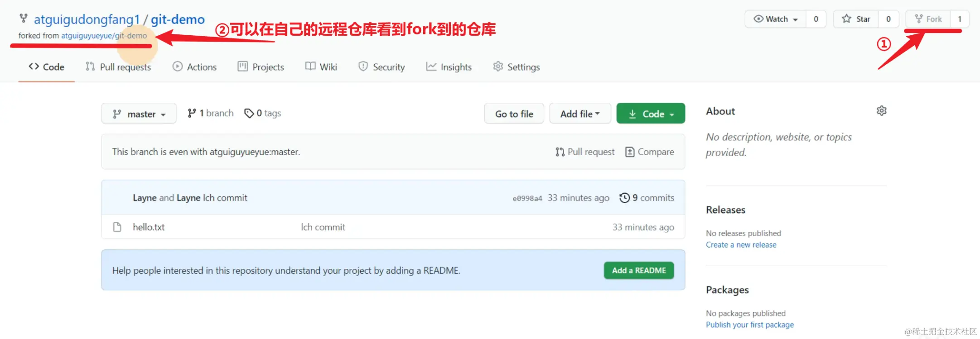Open the Security tab
This screenshot has height=339, width=980.
(381, 67)
